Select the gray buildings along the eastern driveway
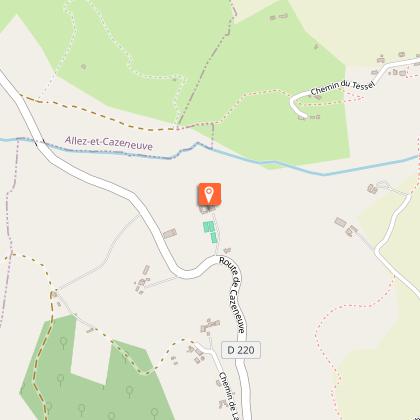The width and height of the screenshot is (420, 420). (x=346, y=227)
